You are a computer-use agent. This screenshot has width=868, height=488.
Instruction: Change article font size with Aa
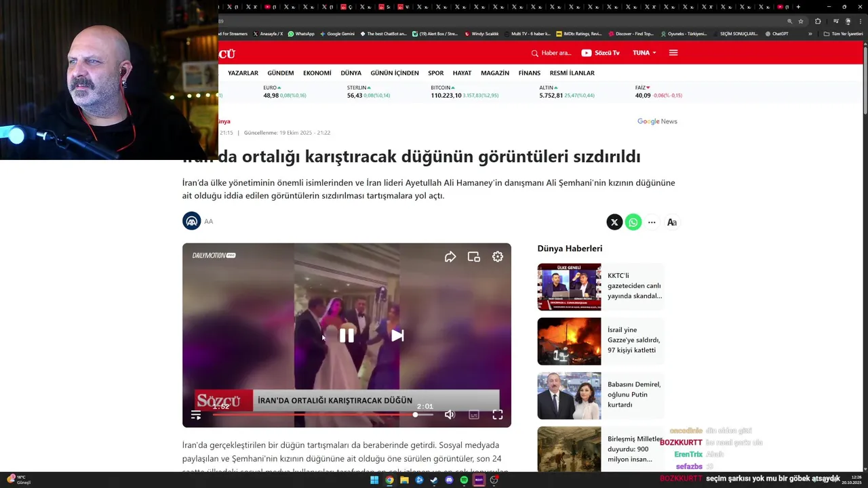tap(672, 222)
